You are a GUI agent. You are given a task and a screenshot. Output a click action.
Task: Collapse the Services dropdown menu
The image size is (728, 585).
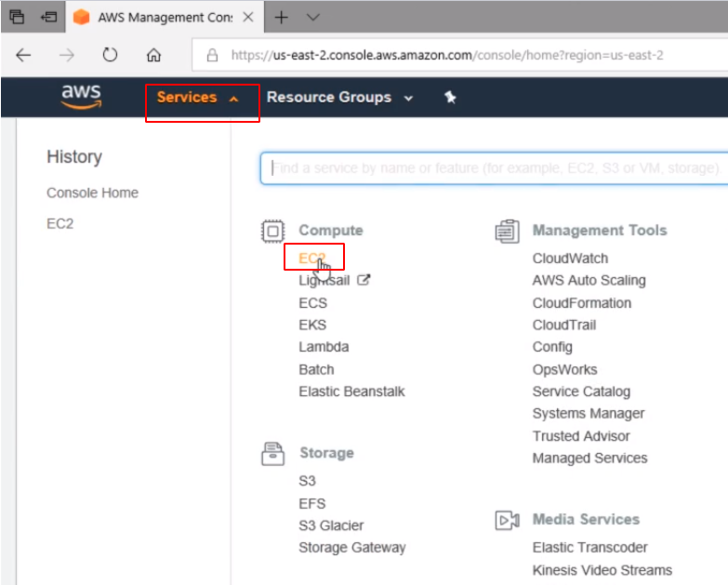point(198,98)
